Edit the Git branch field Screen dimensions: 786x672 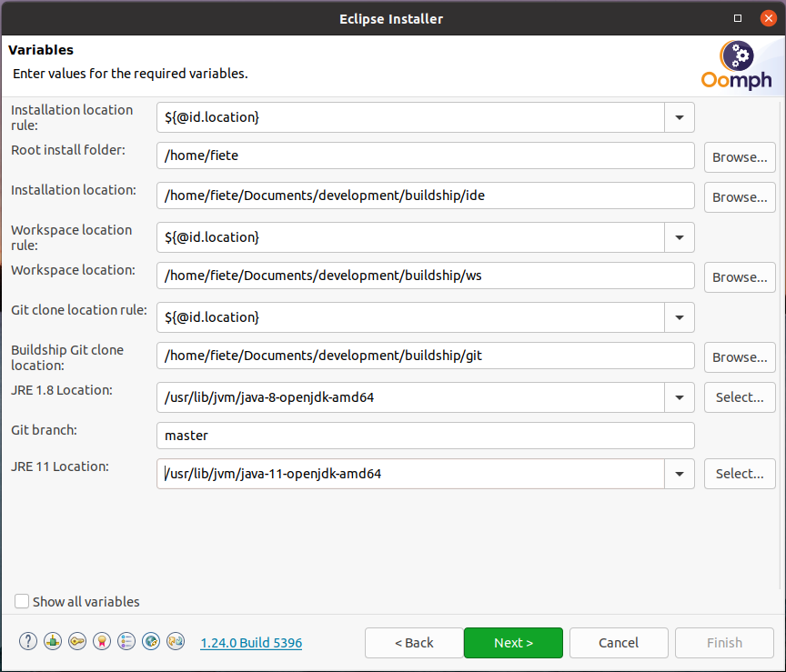(x=425, y=436)
